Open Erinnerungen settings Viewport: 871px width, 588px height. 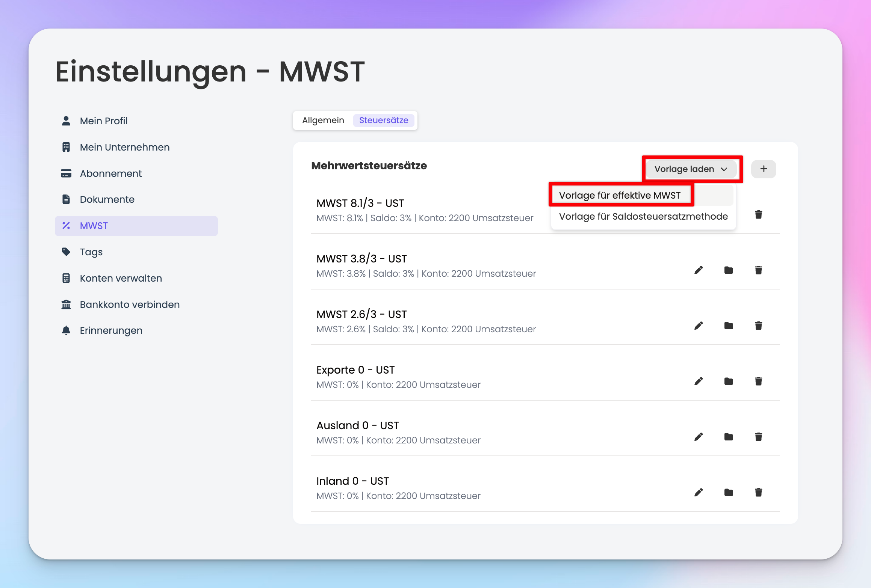click(111, 330)
